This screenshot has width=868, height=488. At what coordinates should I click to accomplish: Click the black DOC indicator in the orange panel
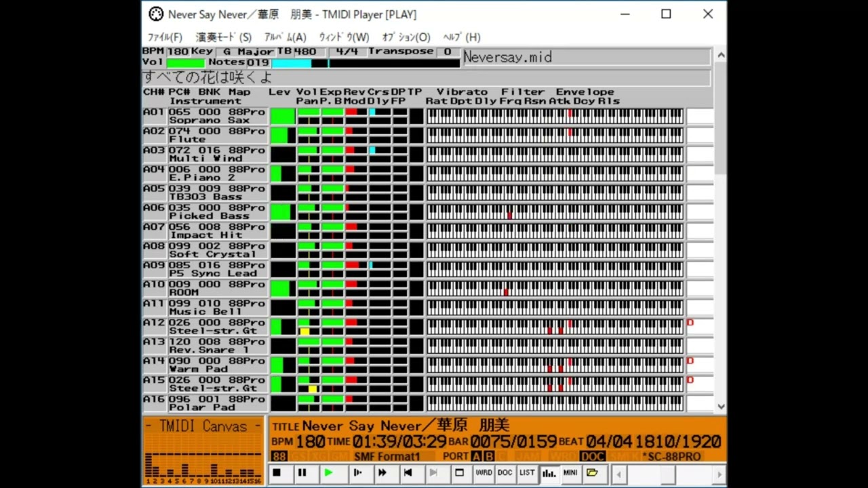click(593, 457)
